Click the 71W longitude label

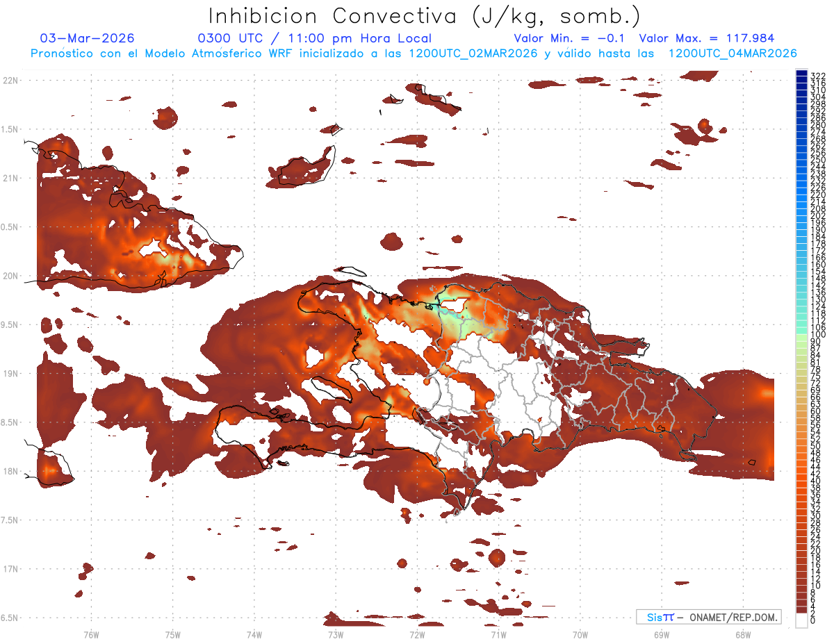pyautogui.click(x=498, y=634)
